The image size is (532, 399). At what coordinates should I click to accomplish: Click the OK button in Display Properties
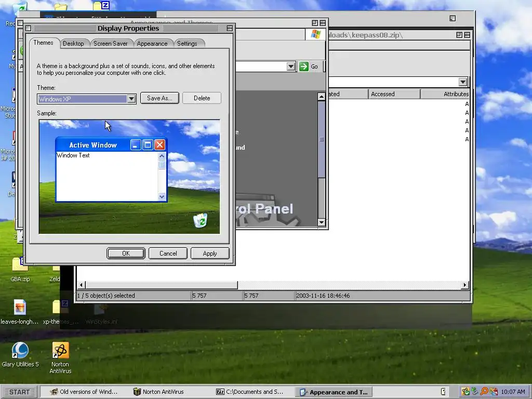[126, 254]
